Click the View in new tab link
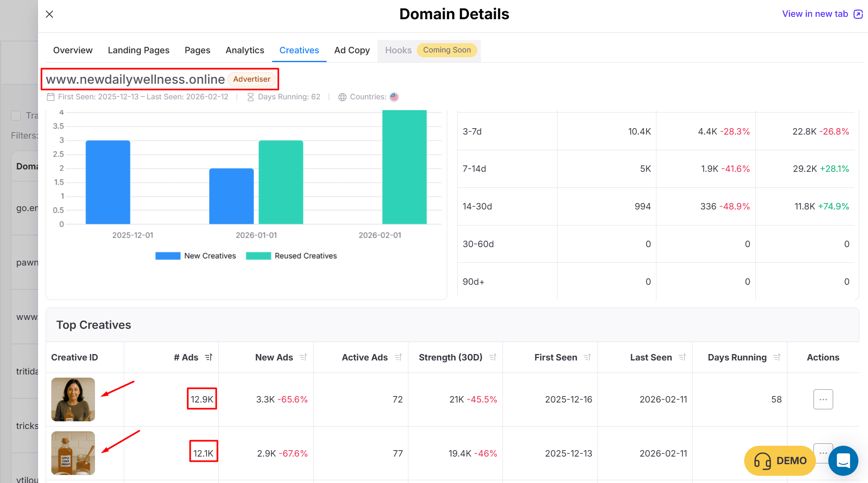Viewport: 868px width, 483px height. click(x=815, y=14)
